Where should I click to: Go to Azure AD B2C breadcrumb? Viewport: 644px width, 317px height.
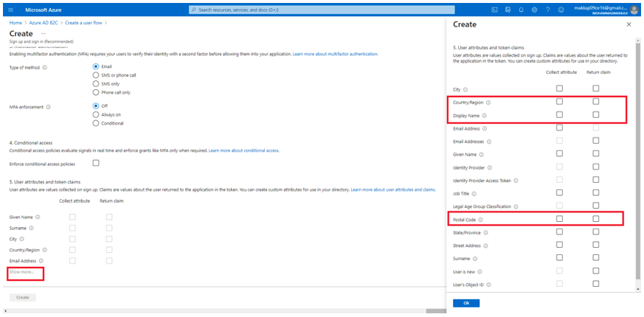tap(45, 23)
